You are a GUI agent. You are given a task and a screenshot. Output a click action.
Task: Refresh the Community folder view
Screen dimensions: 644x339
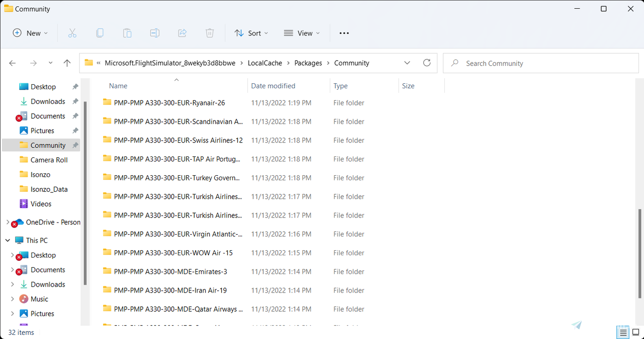(427, 63)
